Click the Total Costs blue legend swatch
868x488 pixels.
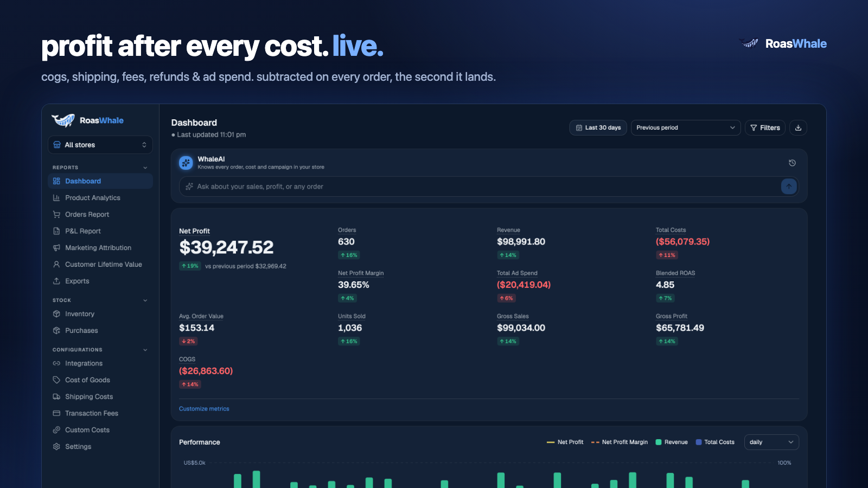pyautogui.click(x=699, y=442)
